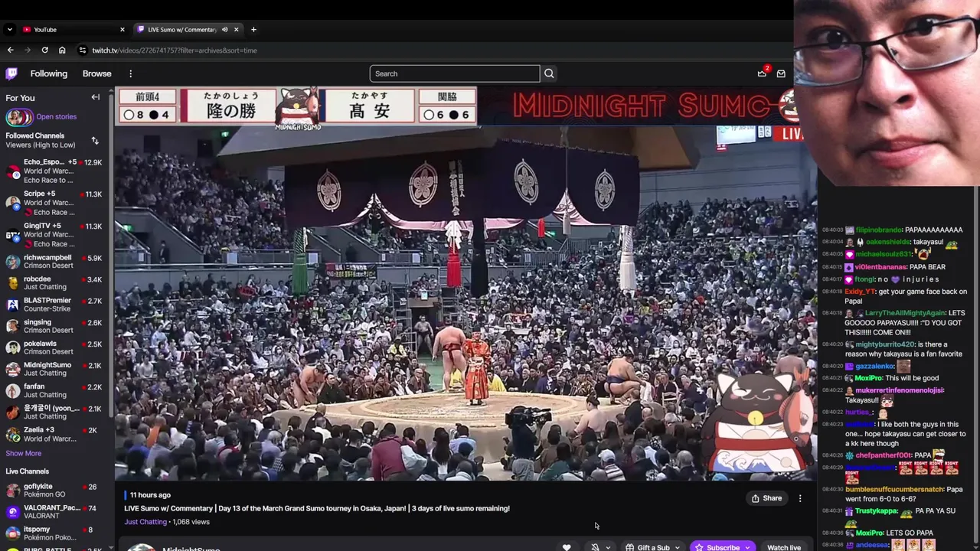980x551 pixels.
Task: Open fanfan channel in sidebar
Action: [x=54, y=390]
